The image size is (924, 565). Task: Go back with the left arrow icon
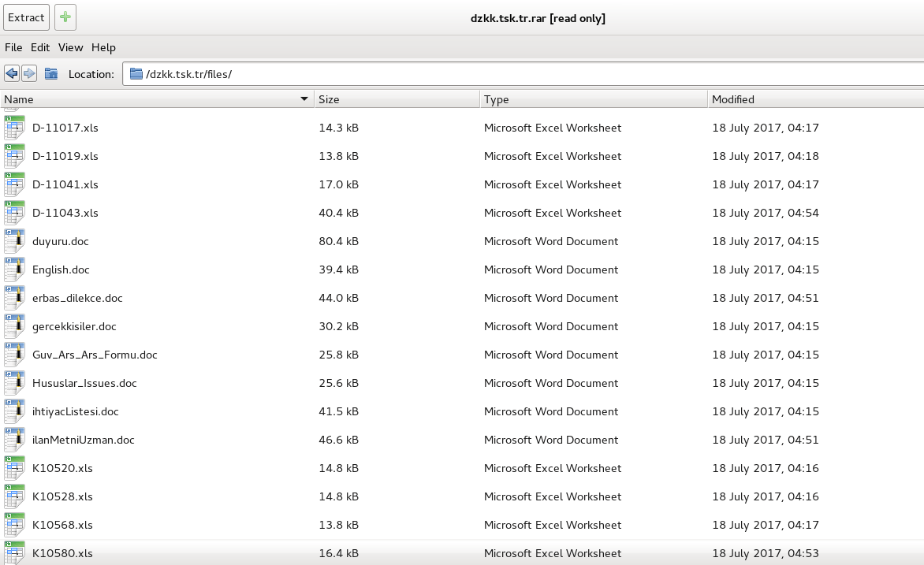click(x=12, y=74)
